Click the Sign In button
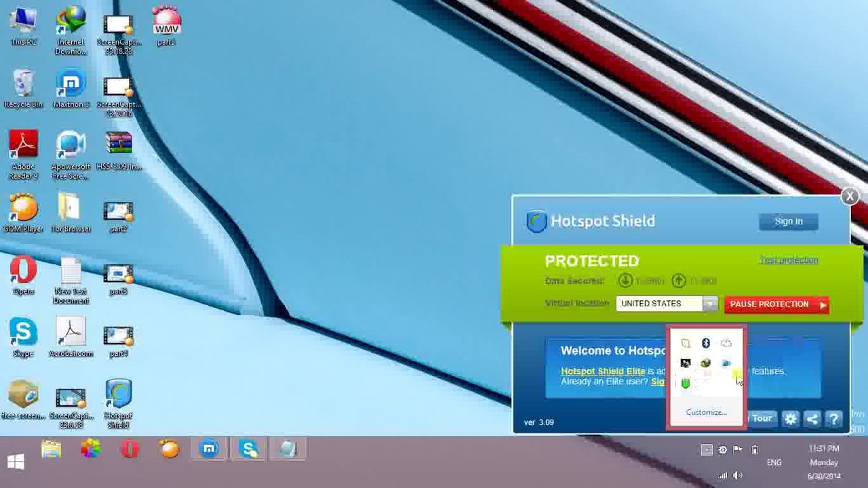Viewport: 868px width, 488px height. [789, 221]
